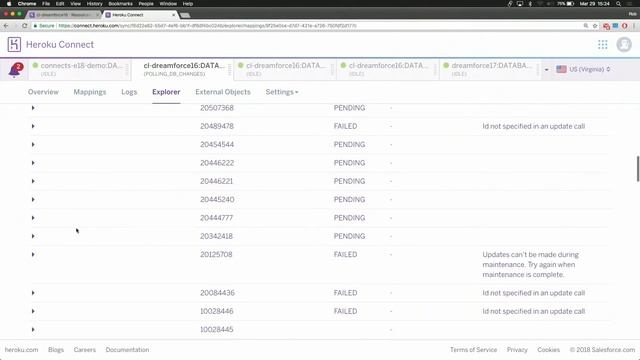Expand row 20446221

coord(33,181)
